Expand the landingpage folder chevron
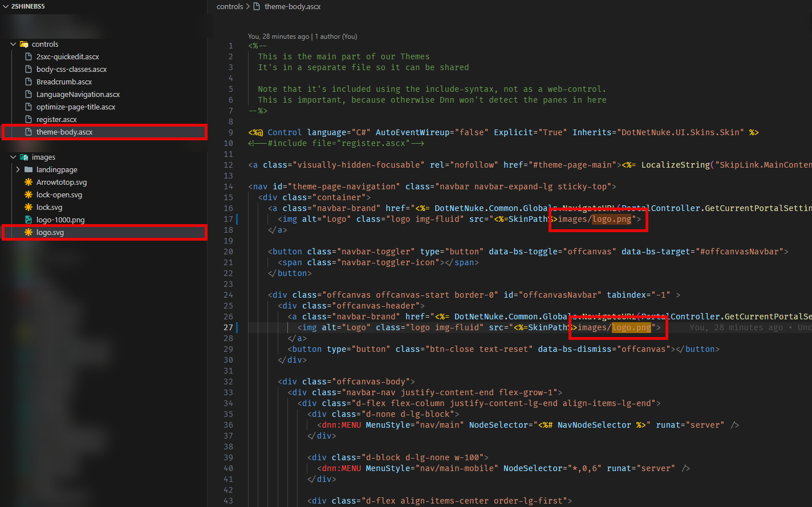The width and height of the screenshot is (812, 507). coord(18,170)
